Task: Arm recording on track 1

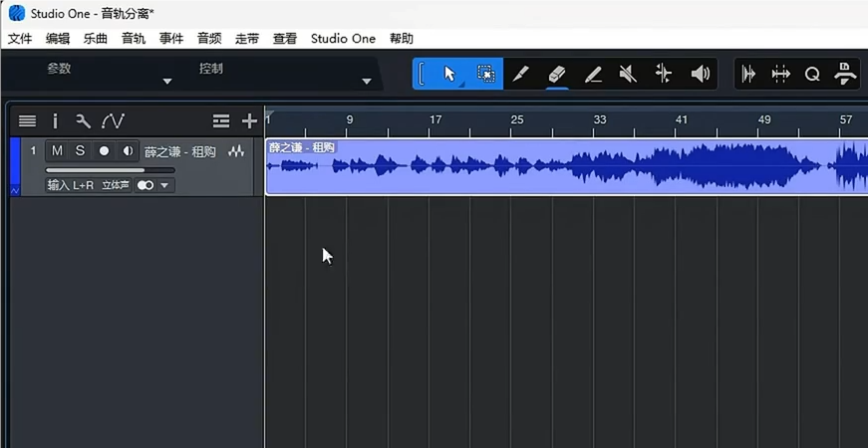Action: pos(104,151)
